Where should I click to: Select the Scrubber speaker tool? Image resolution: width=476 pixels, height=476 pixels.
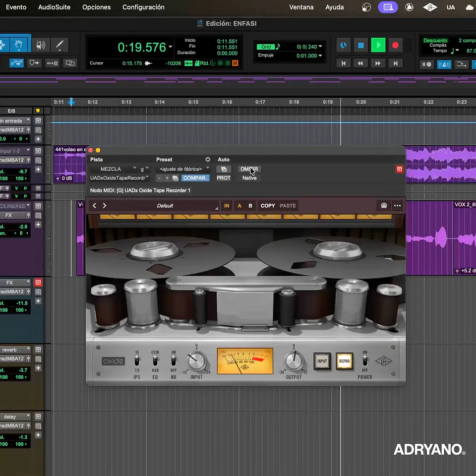pyautogui.click(x=41, y=45)
